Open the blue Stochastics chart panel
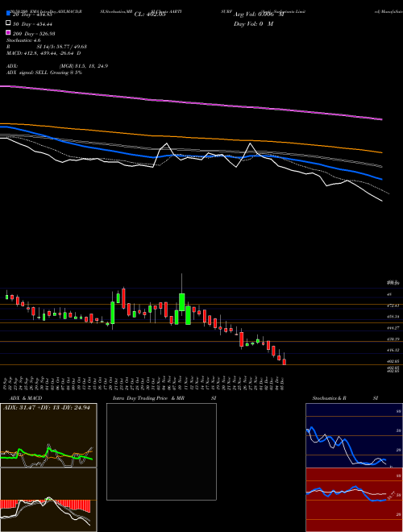This screenshot has height=532, width=403. (x=354, y=435)
